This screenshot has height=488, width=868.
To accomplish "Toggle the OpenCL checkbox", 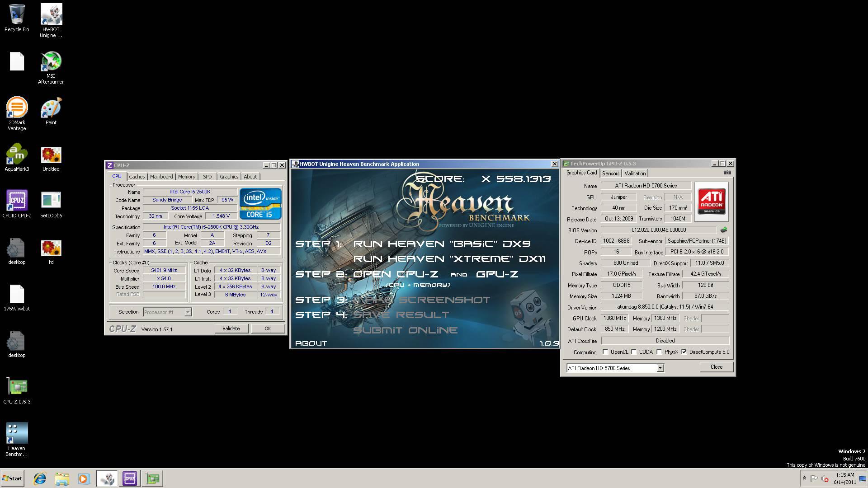I will 605,352.
